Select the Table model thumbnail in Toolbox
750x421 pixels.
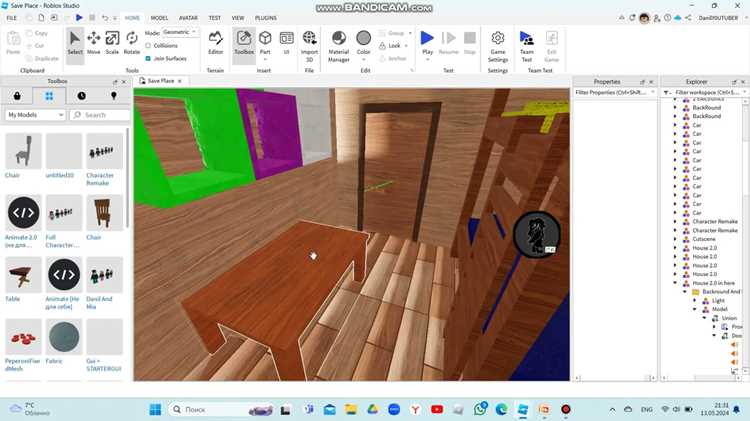pyautogui.click(x=23, y=274)
